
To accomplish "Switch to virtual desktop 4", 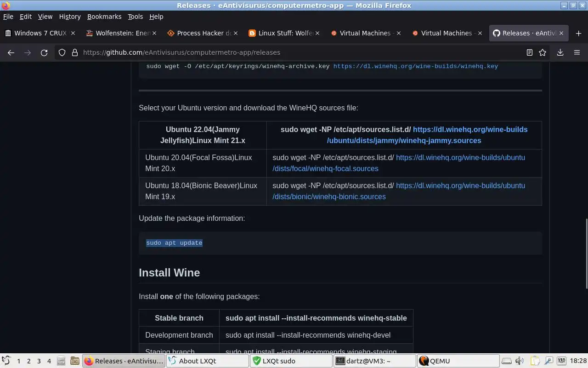I will point(49,361).
